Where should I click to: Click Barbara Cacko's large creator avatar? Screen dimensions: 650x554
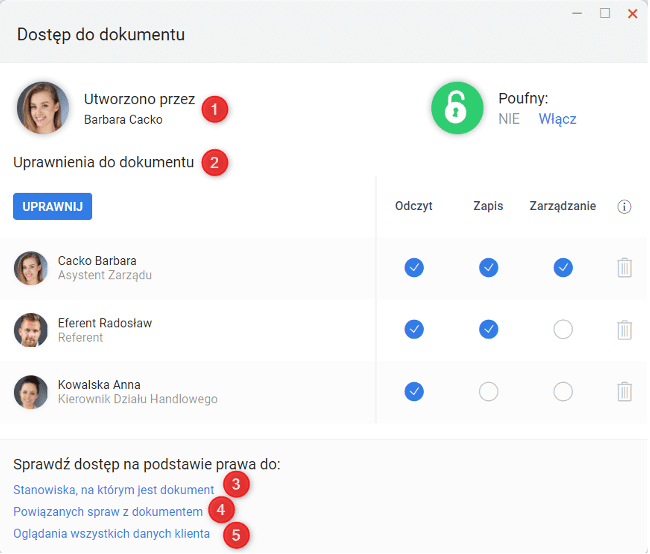pyautogui.click(x=43, y=108)
